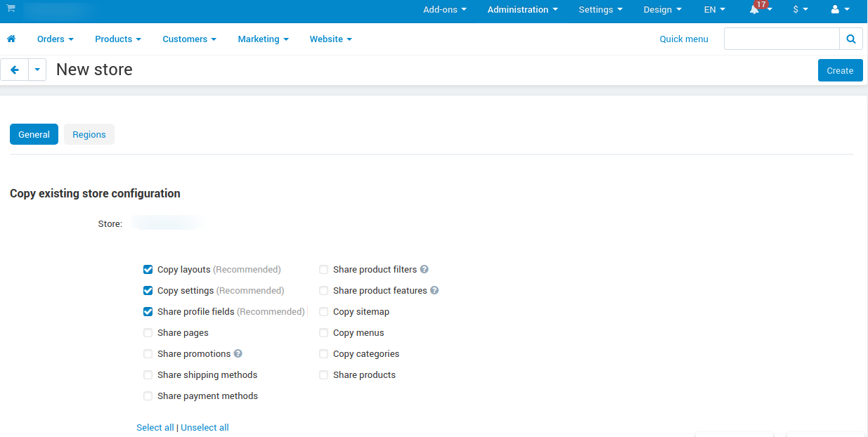Click help icon beside Share product features

[x=434, y=290]
